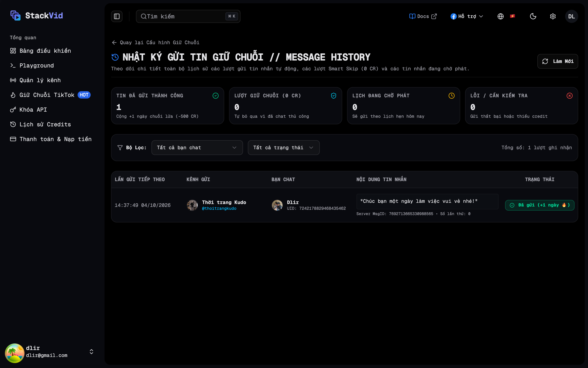Image resolution: width=588 pixels, height=368 pixels.
Task: Expand the Tất cả bạn chat filter
Action: coord(197,147)
